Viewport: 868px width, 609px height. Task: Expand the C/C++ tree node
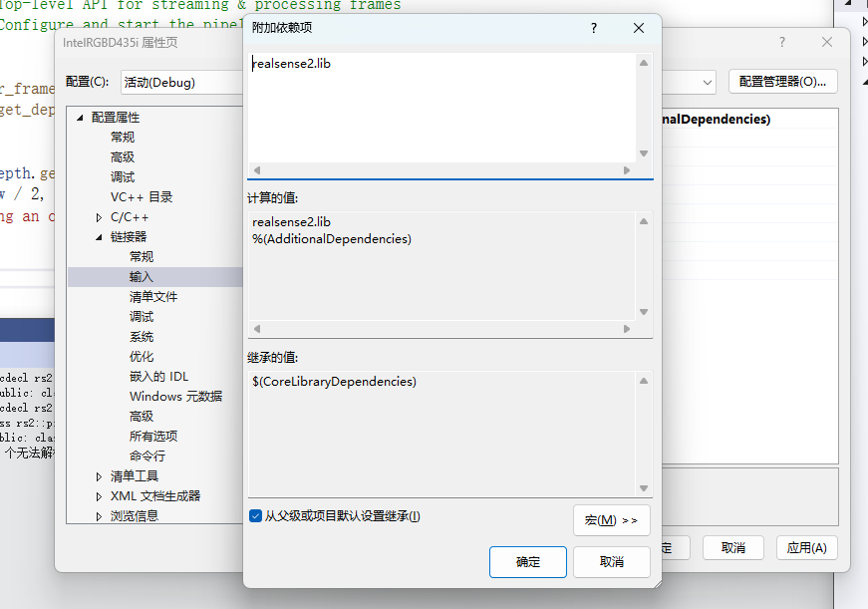click(x=99, y=217)
